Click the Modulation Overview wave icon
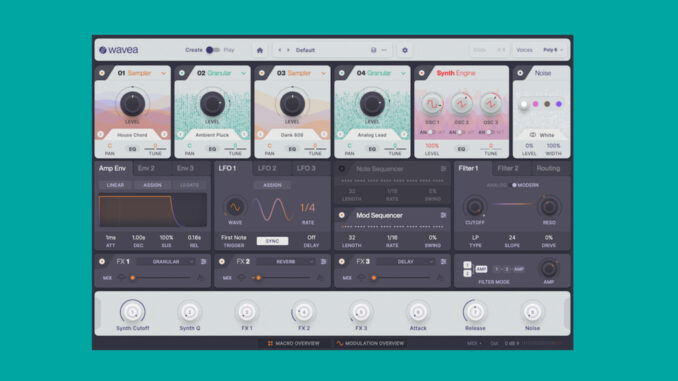The image size is (678, 381). [339, 343]
